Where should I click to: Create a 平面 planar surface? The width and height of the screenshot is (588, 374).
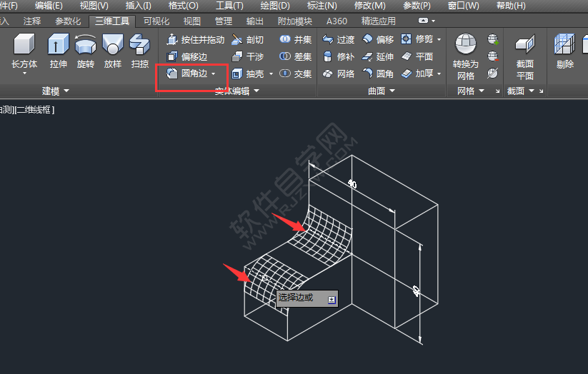[417, 56]
